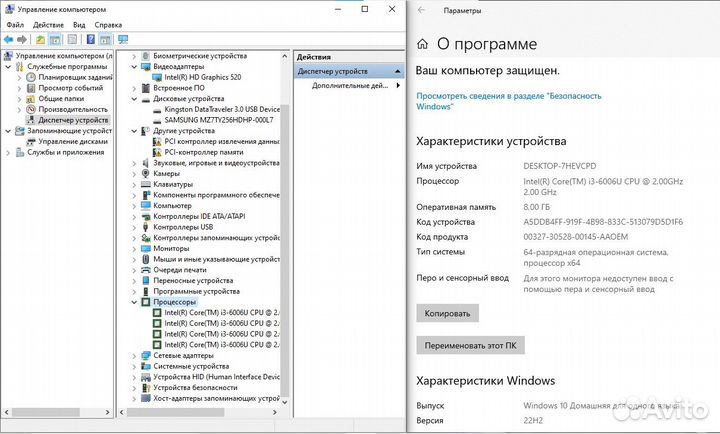720x434 pixels.
Task: Click the Биометрические устройства icon
Action: pos(146,56)
